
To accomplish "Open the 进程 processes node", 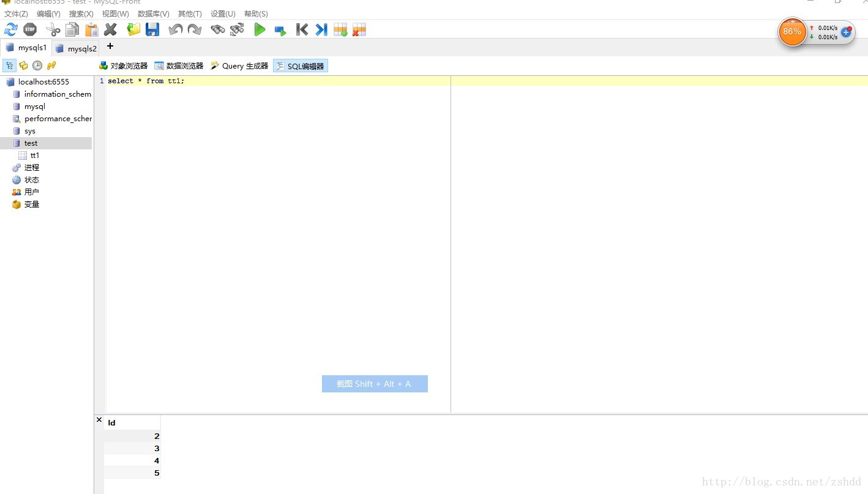I will click(31, 167).
